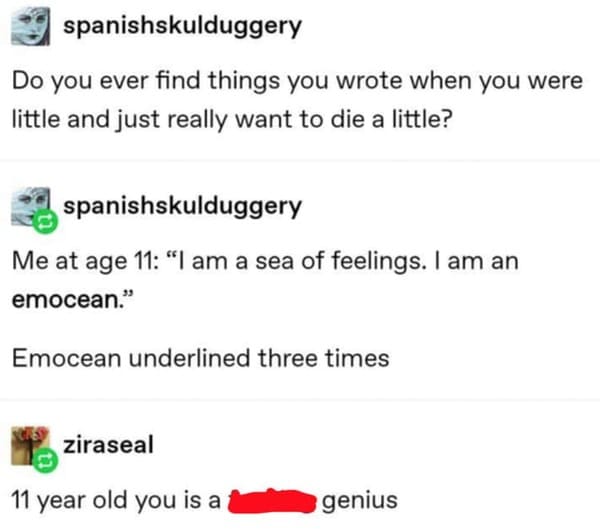Click the words "Me at age 11:"

(84, 261)
